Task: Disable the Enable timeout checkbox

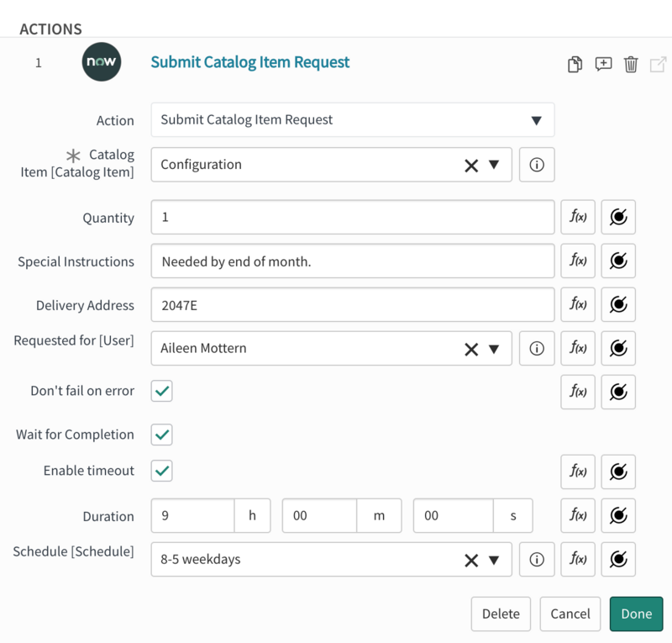Action: (161, 471)
